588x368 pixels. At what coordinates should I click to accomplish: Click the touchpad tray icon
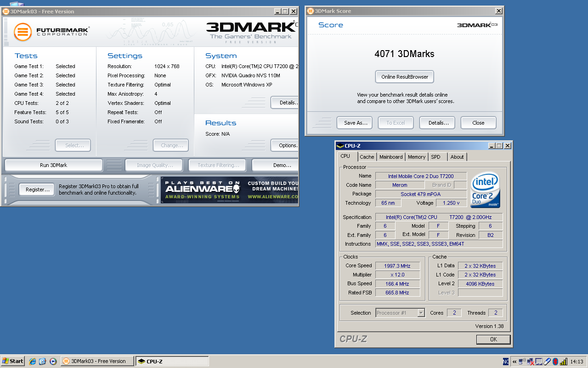[x=539, y=362]
